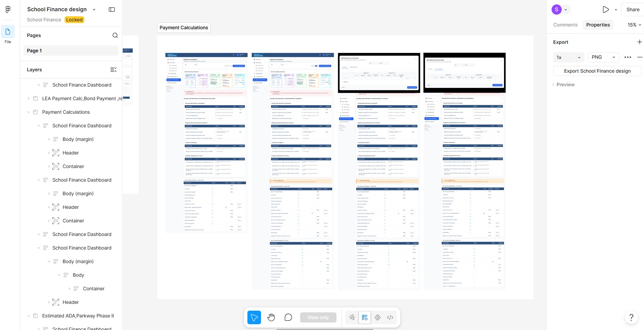Collapse the Estimated ADA,Parkway Phase II group
Screen dimensions: 644x330
29,316
